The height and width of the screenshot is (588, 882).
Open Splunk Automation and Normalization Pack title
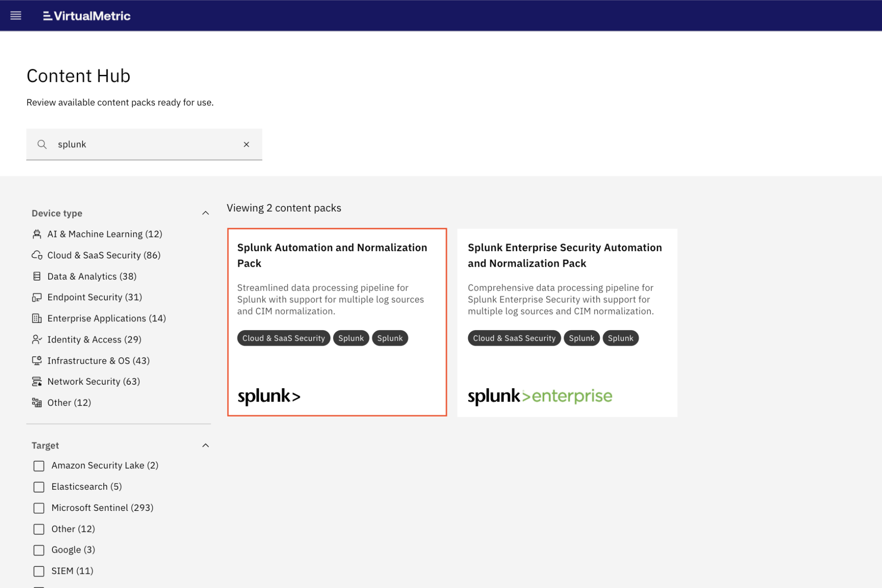[332, 255]
